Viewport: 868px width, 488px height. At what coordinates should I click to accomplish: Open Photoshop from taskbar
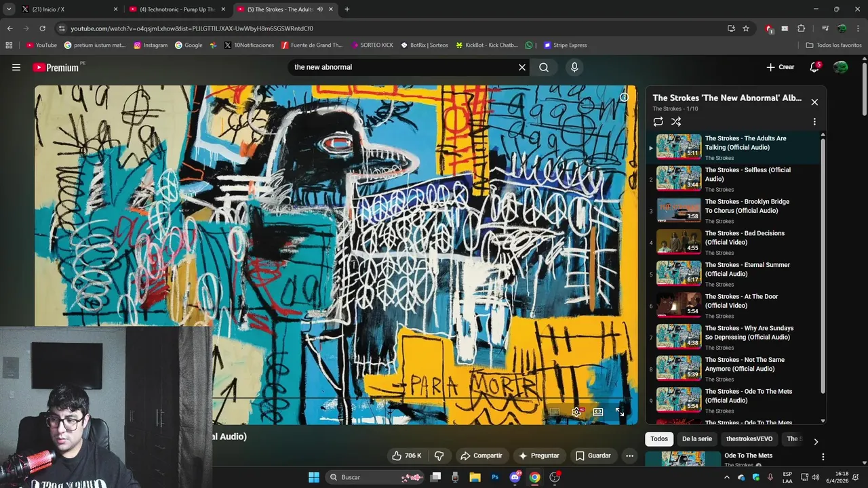[x=495, y=477]
